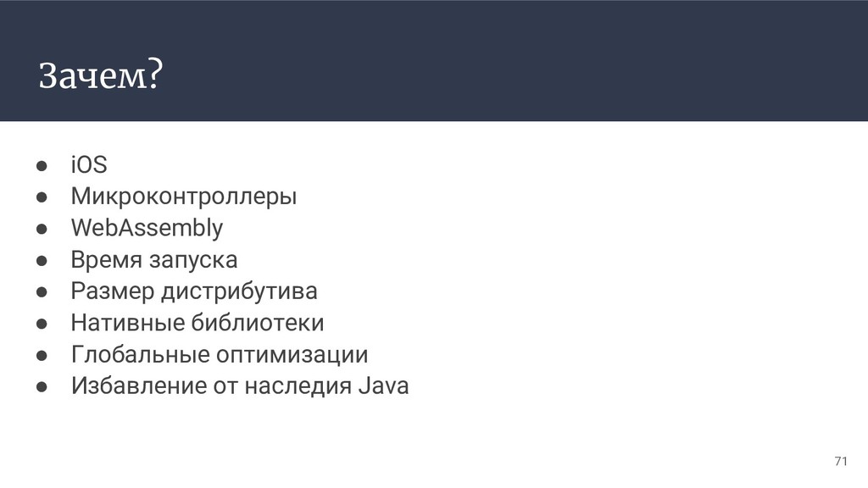Viewport: 868px width, 488px height.
Task: Click the bullet dot beside WebAssembly
Action: click(x=42, y=229)
